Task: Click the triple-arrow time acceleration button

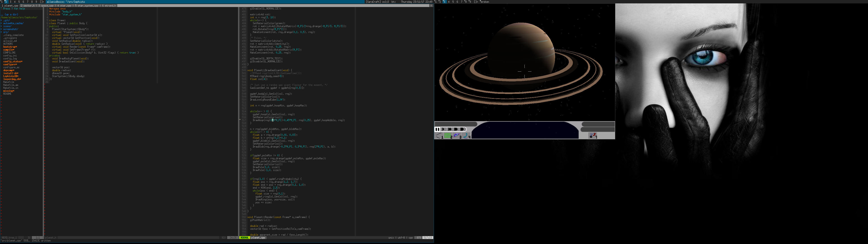Action: coord(456,129)
